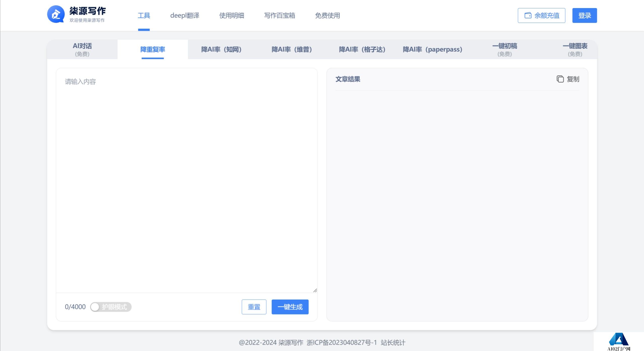Click the 欢迎使用柒源写作 tagline

[x=87, y=20]
